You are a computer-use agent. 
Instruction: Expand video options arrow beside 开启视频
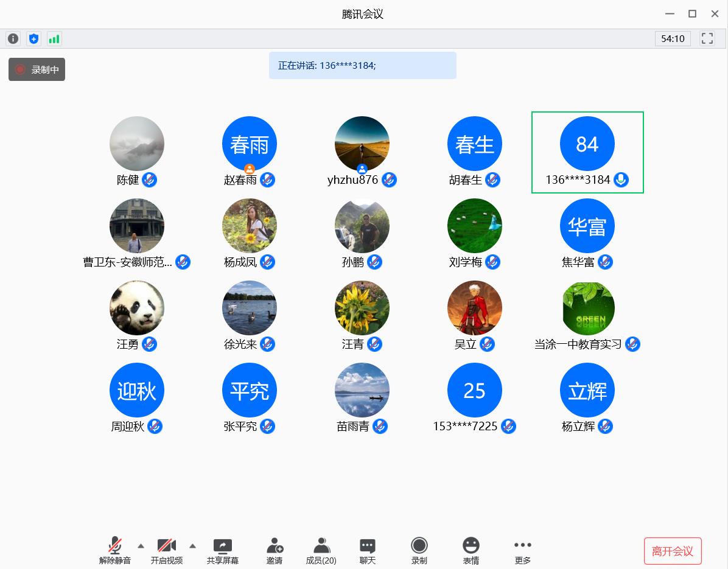(192, 546)
